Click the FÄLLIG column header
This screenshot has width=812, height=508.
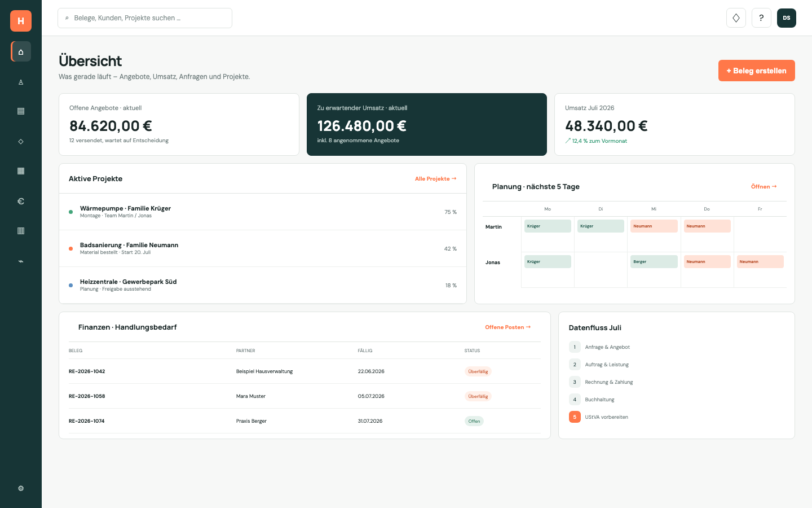(x=365, y=351)
